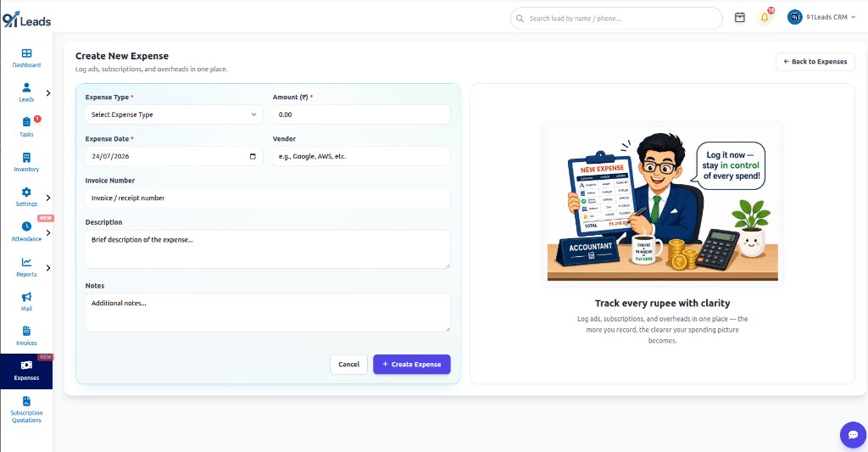This screenshot has height=452, width=868.
Task: Open the Expenses money icon
Action: [26, 365]
